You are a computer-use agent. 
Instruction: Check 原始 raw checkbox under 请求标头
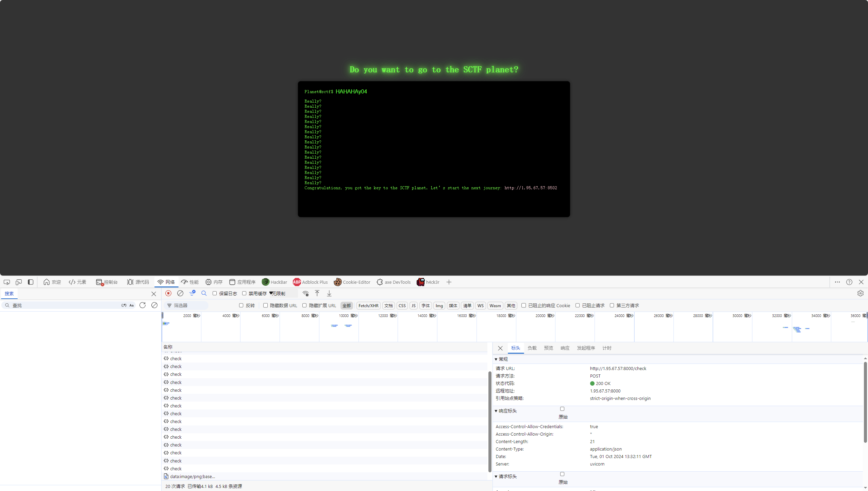(x=562, y=474)
